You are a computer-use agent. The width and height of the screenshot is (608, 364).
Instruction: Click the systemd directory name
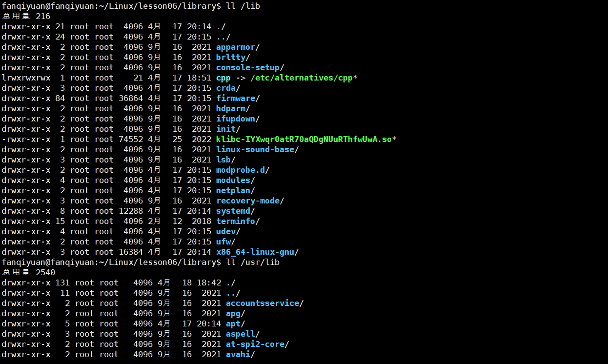[x=233, y=211]
